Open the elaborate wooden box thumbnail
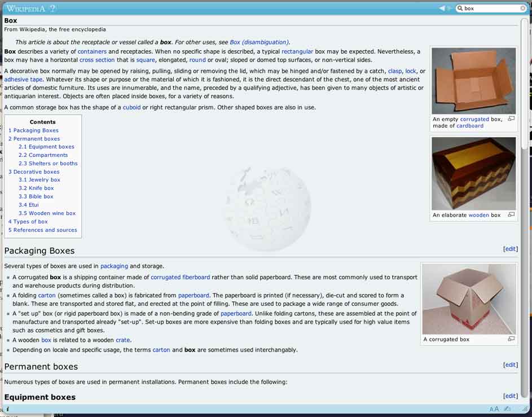The width and height of the screenshot is (532, 417). tap(473, 173)
